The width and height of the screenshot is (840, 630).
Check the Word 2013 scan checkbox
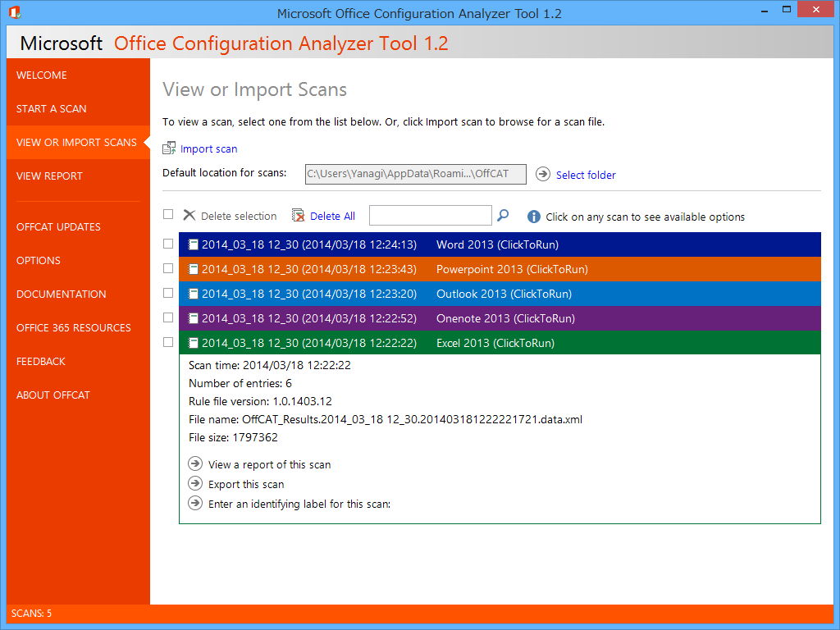click(168, 244)
